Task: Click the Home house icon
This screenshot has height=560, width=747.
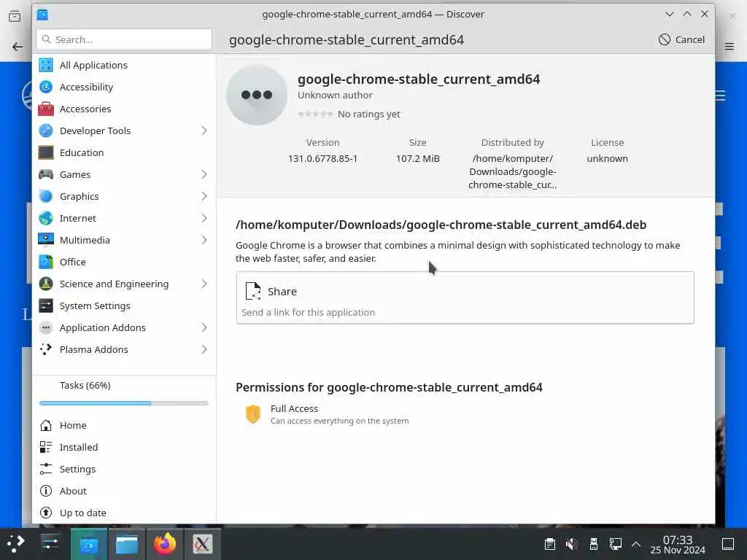Action: (x=46, y=425)
